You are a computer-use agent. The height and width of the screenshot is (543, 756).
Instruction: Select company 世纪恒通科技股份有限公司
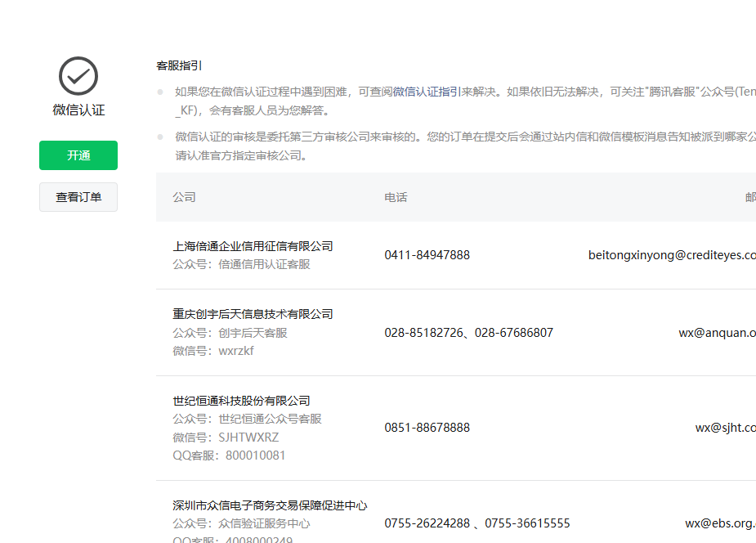click(241, 401)
